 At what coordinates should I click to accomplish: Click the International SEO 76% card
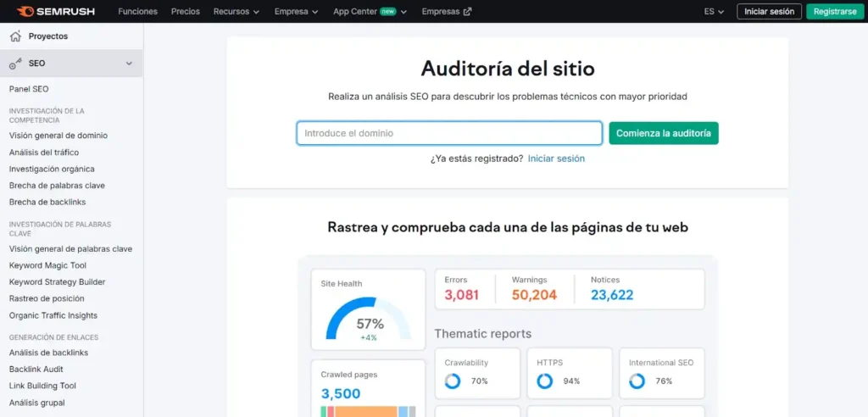tap(662, 373)
